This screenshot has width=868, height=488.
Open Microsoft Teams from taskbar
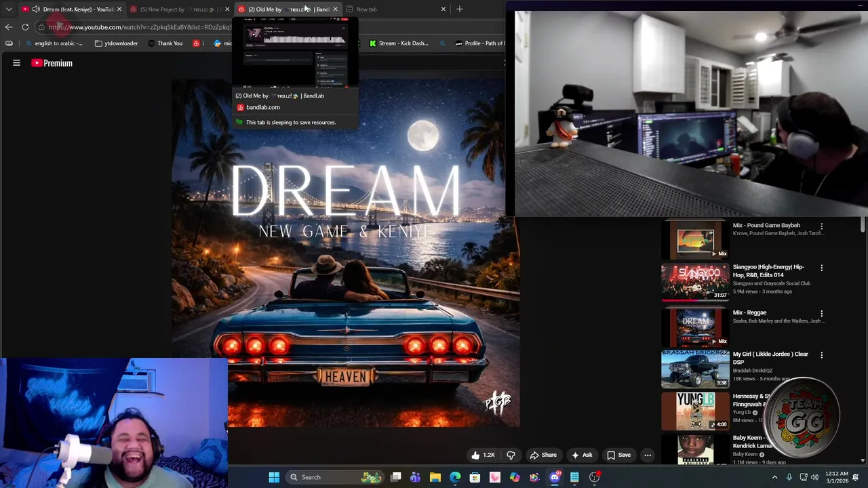tap(415, 477)
